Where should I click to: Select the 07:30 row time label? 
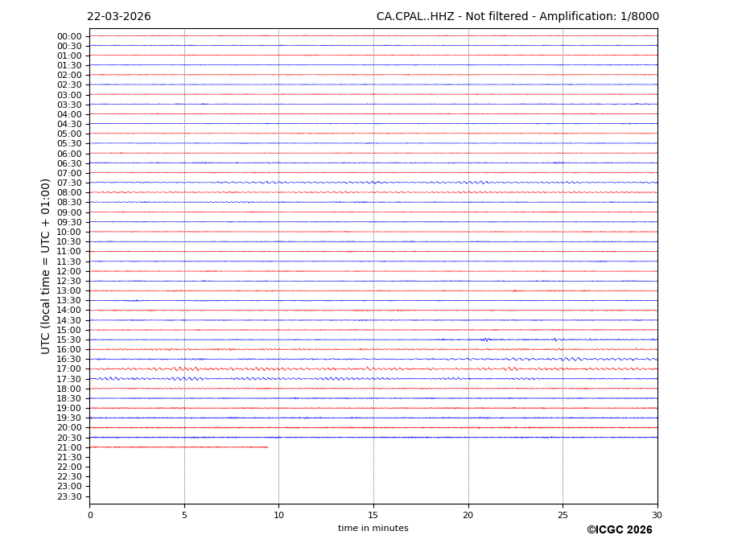click(69, 183)
